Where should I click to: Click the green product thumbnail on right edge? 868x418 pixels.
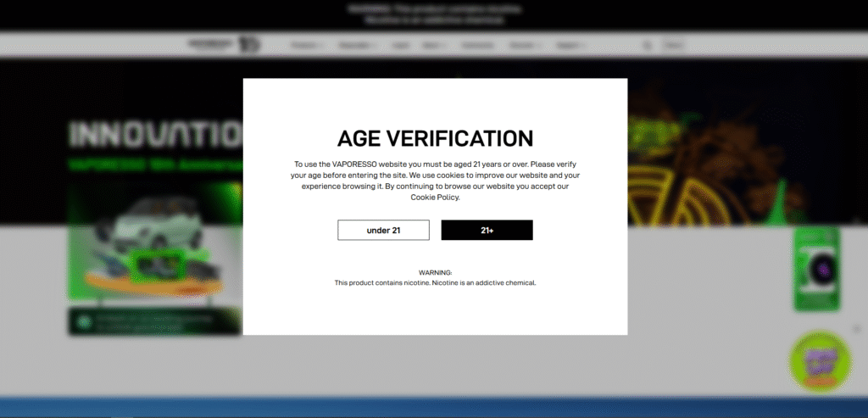pos(817,269)
